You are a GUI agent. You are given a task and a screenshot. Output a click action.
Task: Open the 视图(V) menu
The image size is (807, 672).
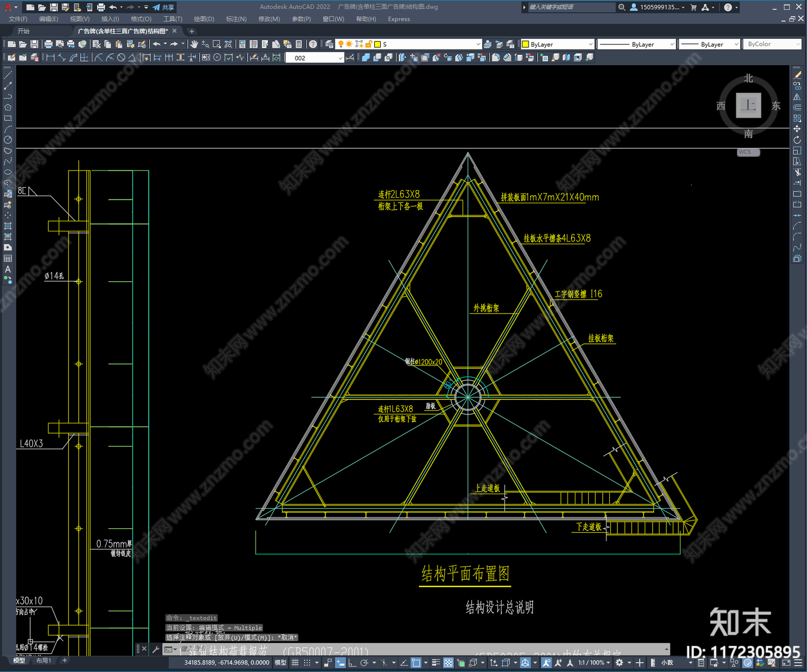pyautogui.click(x=80, y=19)
